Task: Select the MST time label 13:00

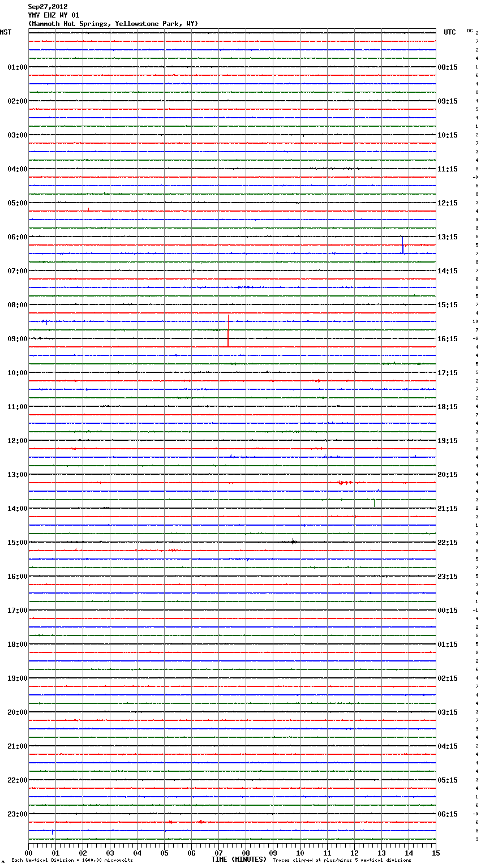Action: point(18,475)
